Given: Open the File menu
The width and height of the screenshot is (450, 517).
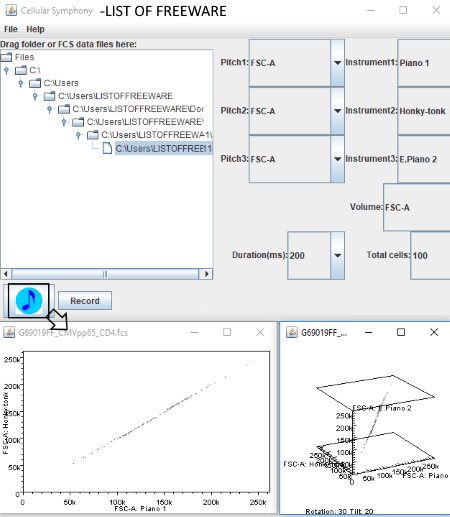Looking at the screenshot, I should tap(11, 29).
